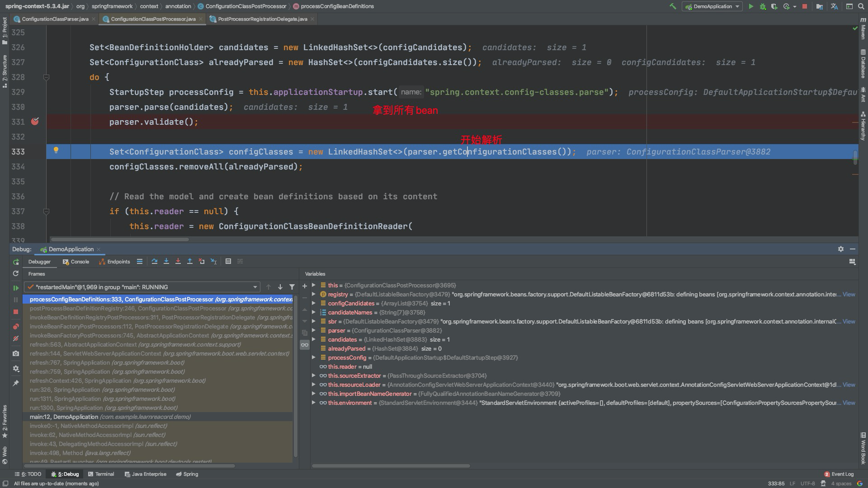
Task: Click Resume Program in debug sidebar
Action: [16, 288]
